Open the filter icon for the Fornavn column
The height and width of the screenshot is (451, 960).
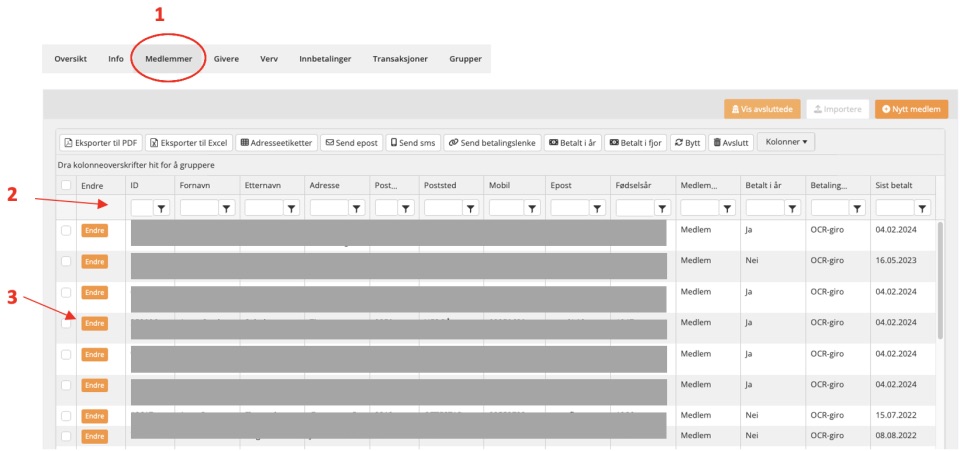tap(227, 209)
